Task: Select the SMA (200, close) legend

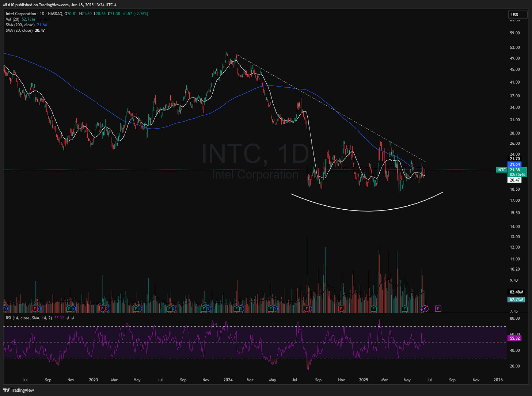Action: [x=20, y=25]
